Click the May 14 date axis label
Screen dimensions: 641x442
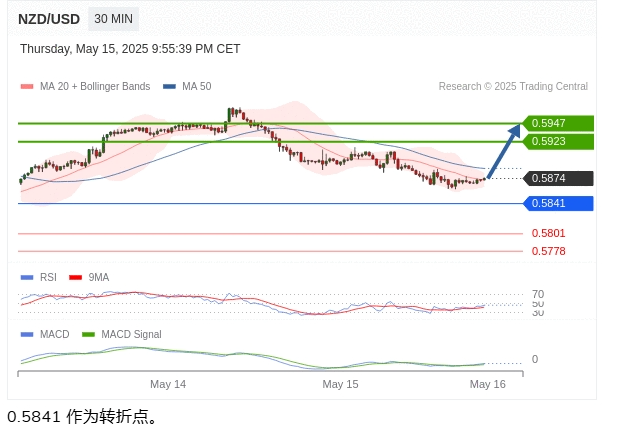[168, 384]
